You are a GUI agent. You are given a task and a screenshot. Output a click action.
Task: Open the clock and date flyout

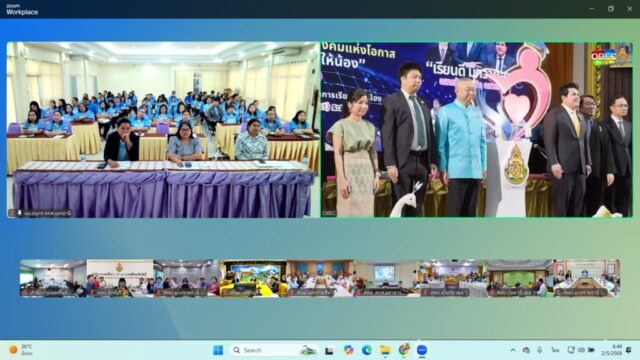612,350
